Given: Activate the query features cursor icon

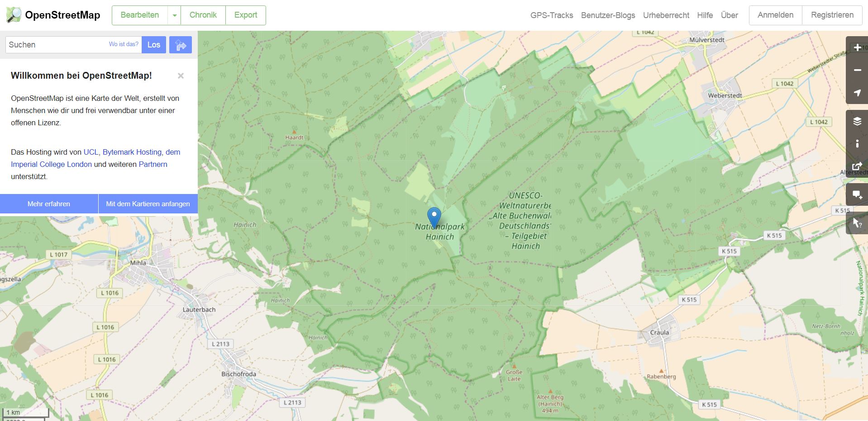Looking at the screenshot, I should coord(857,223).
